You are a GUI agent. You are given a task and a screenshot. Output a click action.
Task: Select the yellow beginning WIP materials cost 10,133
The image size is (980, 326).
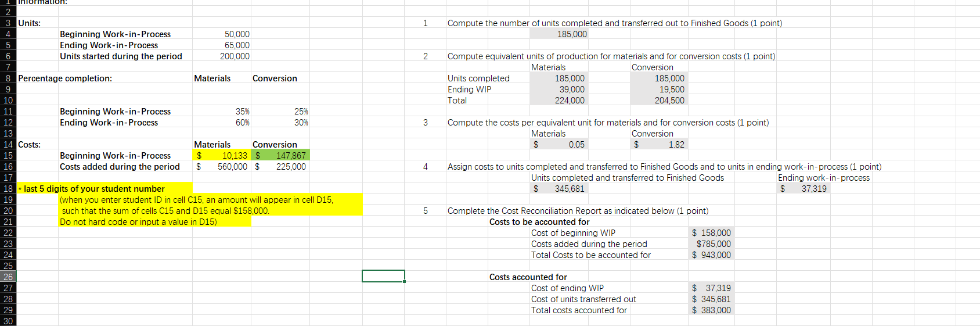click(222, 156)
